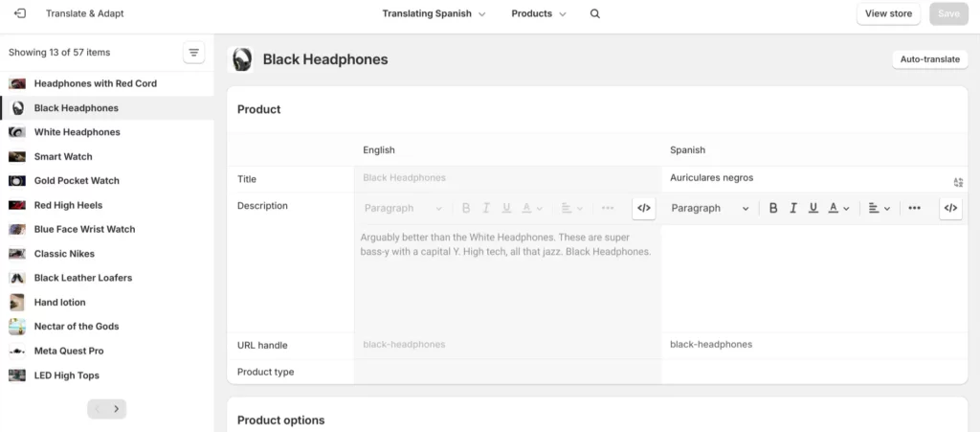The image size is (980, 432).
Task: Select Red High Heels item
Action: point(107,205)
